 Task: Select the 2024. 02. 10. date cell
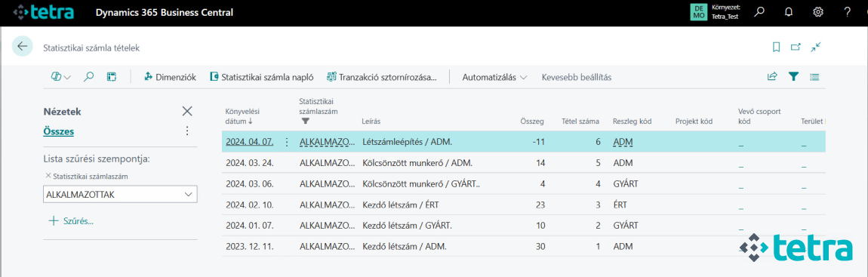coord(250,205)
